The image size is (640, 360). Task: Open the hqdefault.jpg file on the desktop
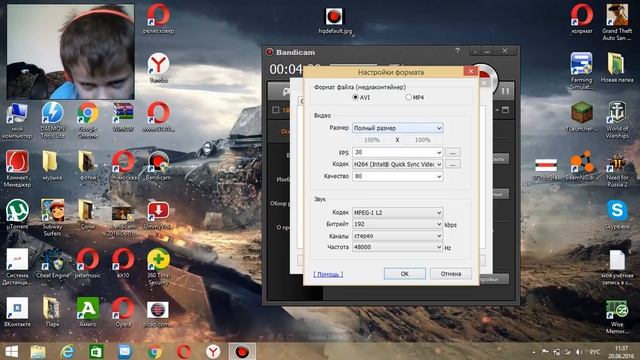point(334,21)
